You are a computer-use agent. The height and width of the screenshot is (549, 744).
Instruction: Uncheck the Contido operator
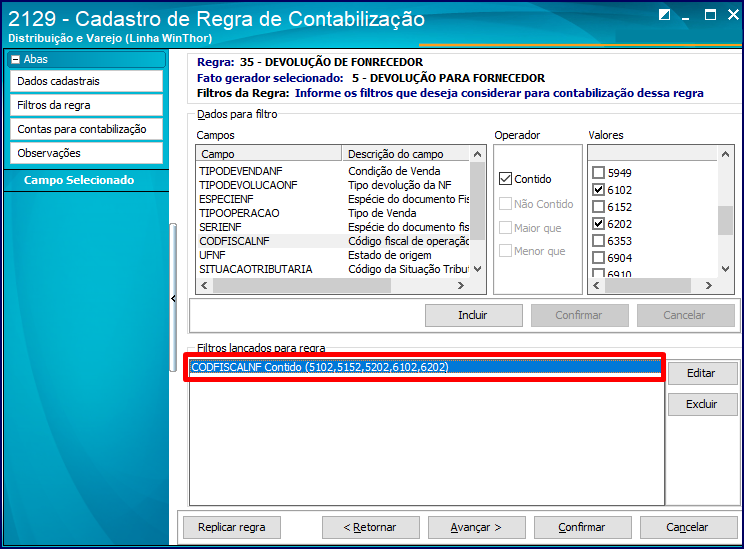click(x=505, y=179)
